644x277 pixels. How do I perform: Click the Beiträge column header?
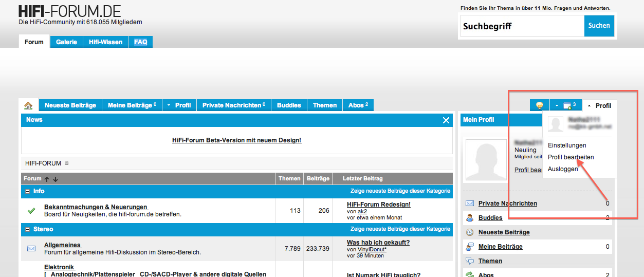coord(318,179)
